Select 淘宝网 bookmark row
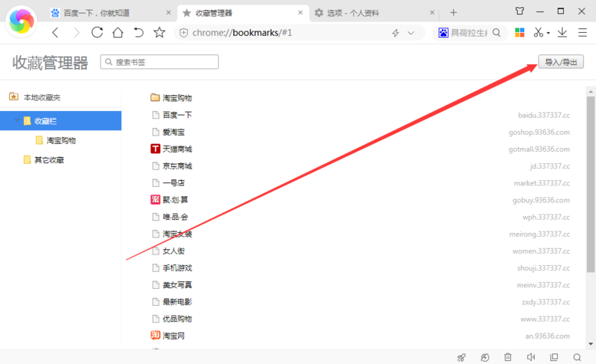 point(360,336)
